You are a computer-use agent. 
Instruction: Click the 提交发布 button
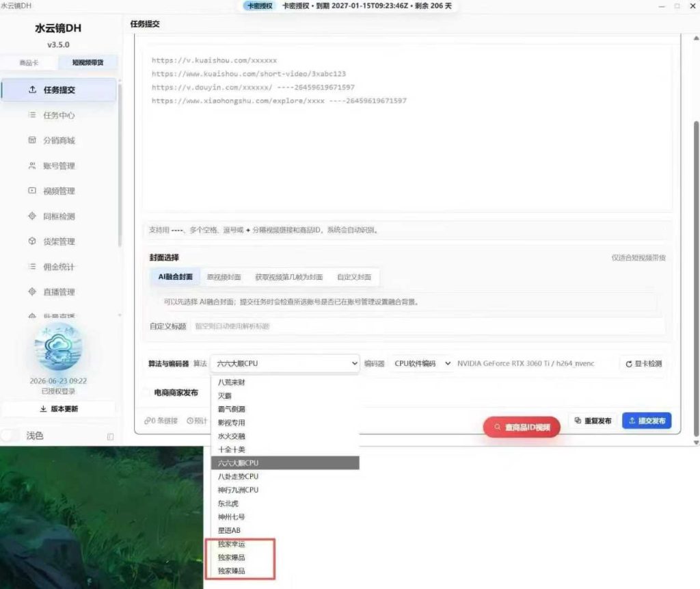(647, 421)
